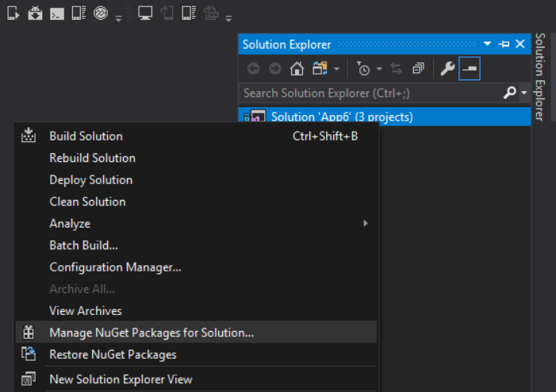556x392 pixels.
Task: Click the Properties wrench icon
Action: (x=447, y=68)
